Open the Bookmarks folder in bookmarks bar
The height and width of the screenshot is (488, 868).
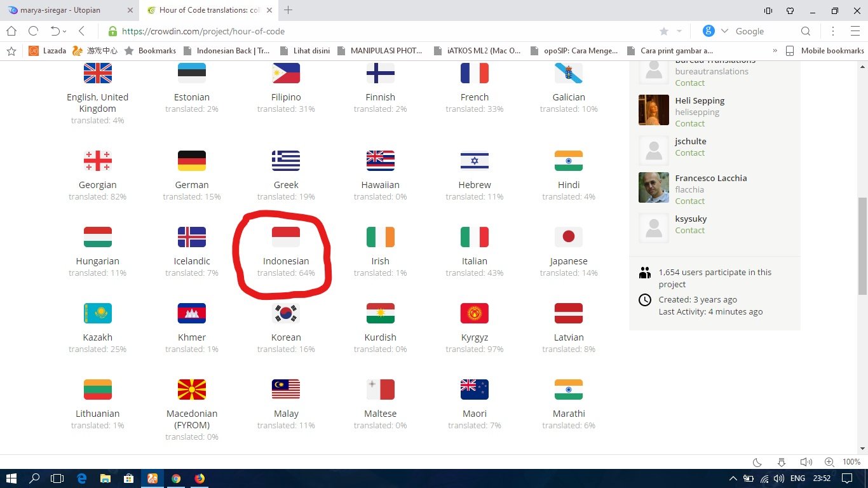click(150, 51)
